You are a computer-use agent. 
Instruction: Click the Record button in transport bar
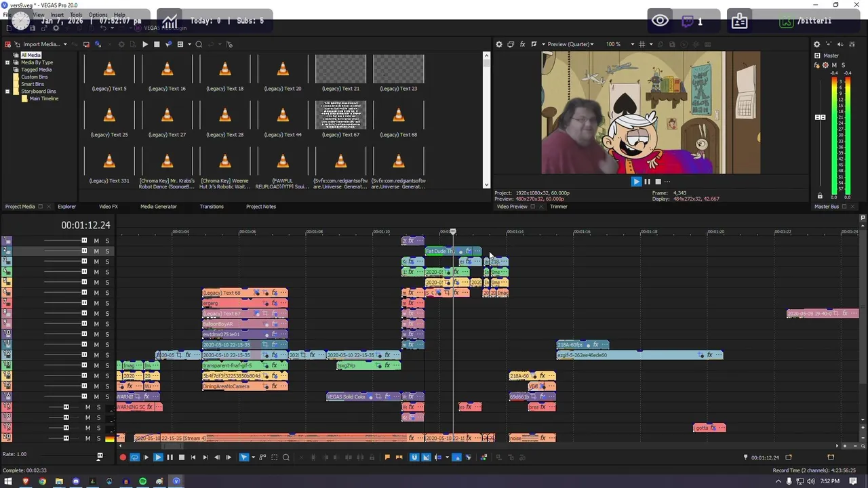pyautogui.click(x=123, y=457)
